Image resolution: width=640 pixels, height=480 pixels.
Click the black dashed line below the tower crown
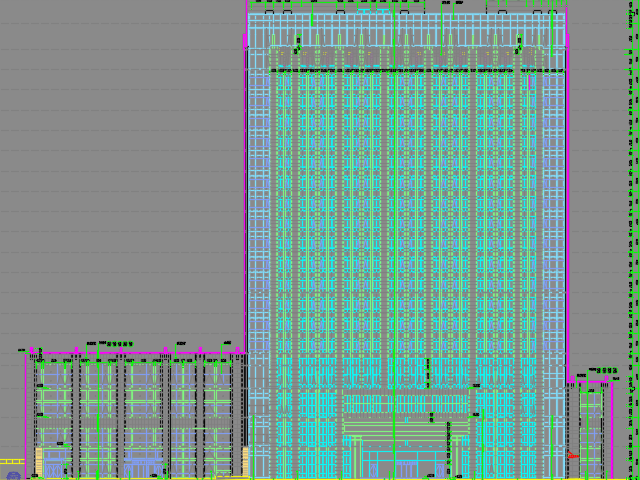[x=400, y=70]
